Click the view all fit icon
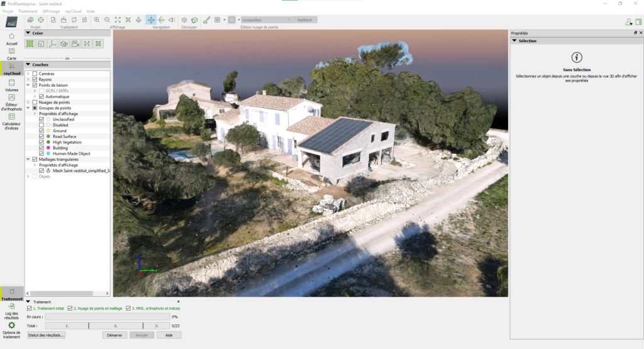The width and height of the screenshot is (644, 349). 118,19
